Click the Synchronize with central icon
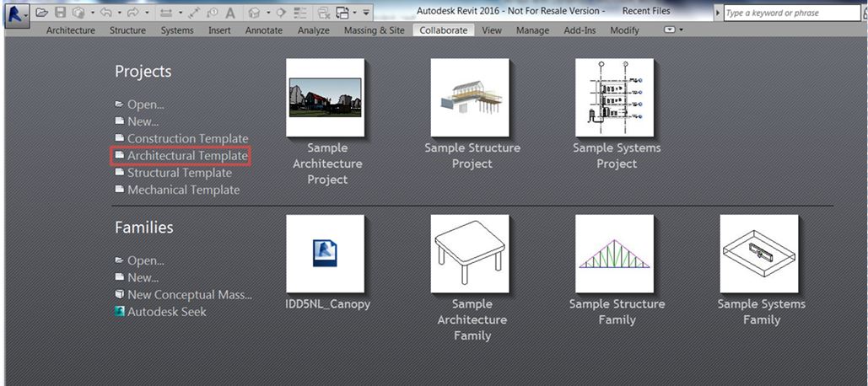Screen dimensions: 868x386 (78, 12)
